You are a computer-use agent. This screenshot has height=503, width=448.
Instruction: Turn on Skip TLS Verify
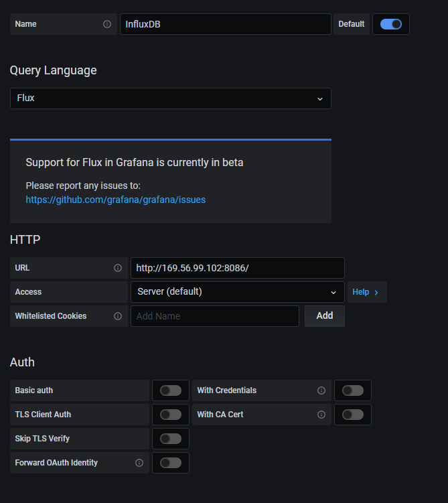[171, 439]
